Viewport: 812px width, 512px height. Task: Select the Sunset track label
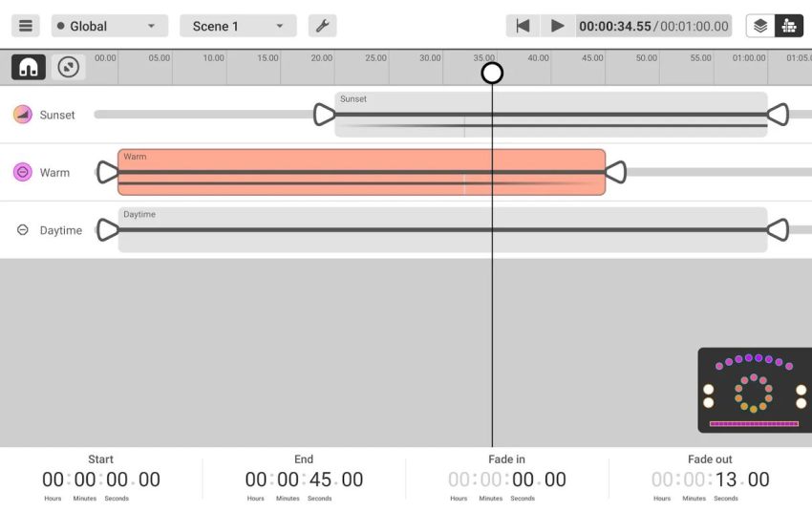[57, 115]
